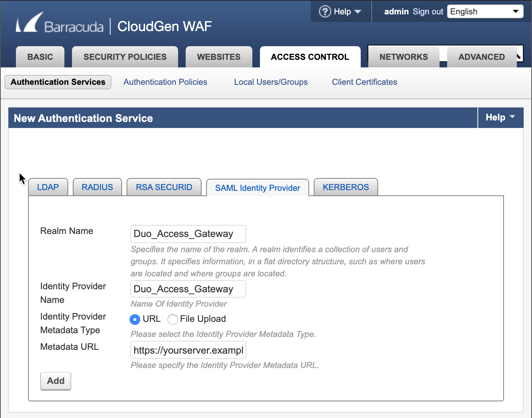Open the KERBEROS configuration tab
The width and height of the screenshot is (532, 418).
[346, 187]
